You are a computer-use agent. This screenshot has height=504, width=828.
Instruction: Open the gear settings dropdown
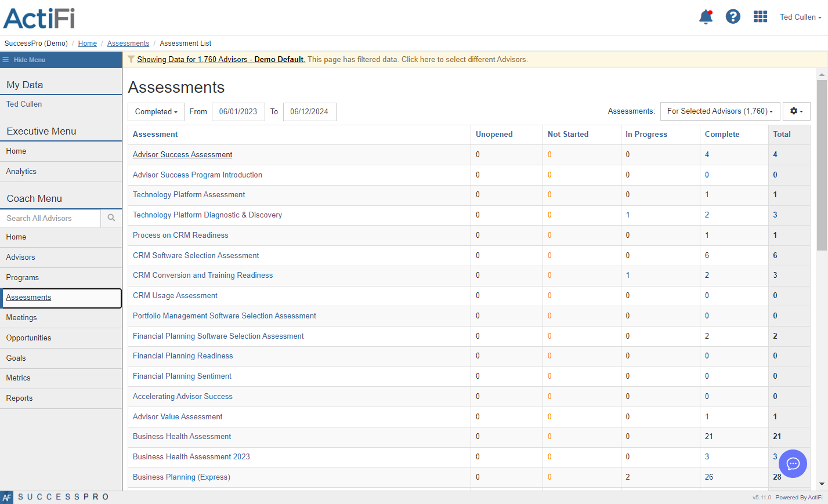pos(796,111)
